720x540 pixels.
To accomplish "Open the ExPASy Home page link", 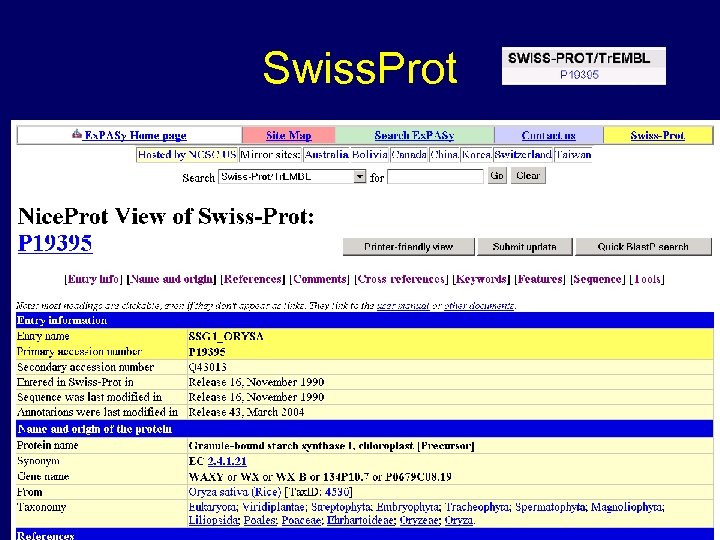I will click(135, 135).
